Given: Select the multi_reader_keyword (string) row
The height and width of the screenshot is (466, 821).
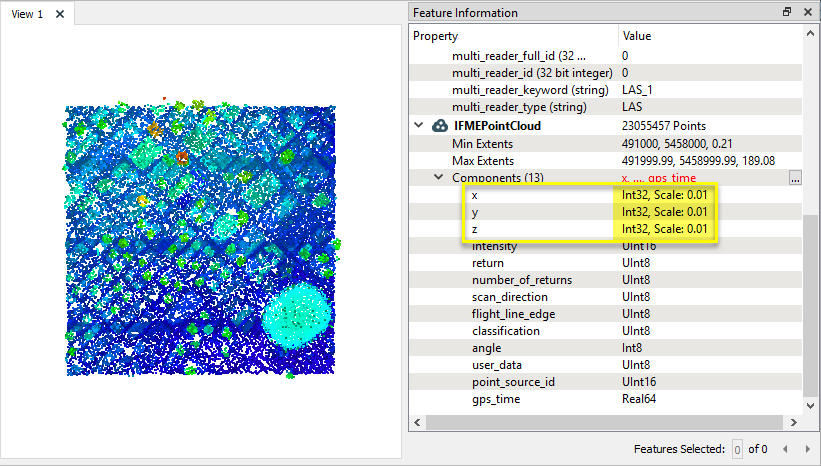Looking at the screenshot, I should 605,90.
